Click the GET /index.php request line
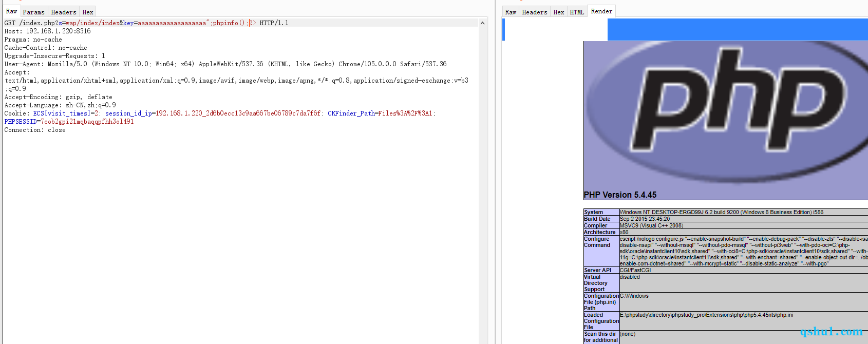Image resolution: width=868 pixels, height=344 pixels. pos(146,23)
